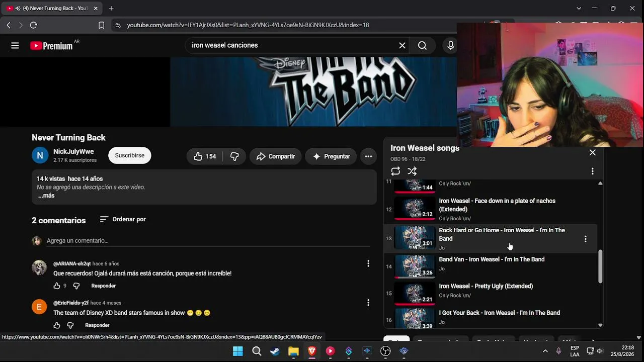Click the playlist scroll up arrow
Image resolution: width=644 pixels, height=362 pixels.
(600, 184)
